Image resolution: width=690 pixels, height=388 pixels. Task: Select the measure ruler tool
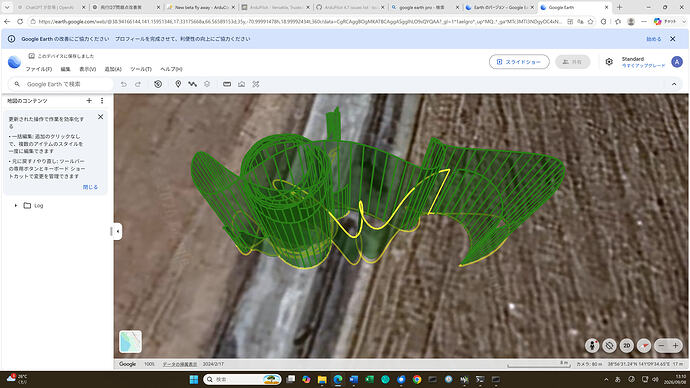point(227,84)
